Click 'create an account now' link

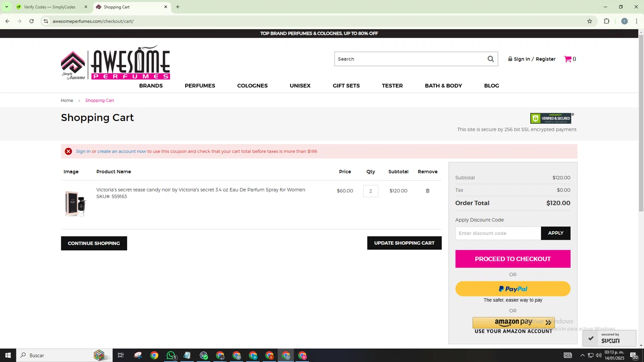tap(122, 151)
